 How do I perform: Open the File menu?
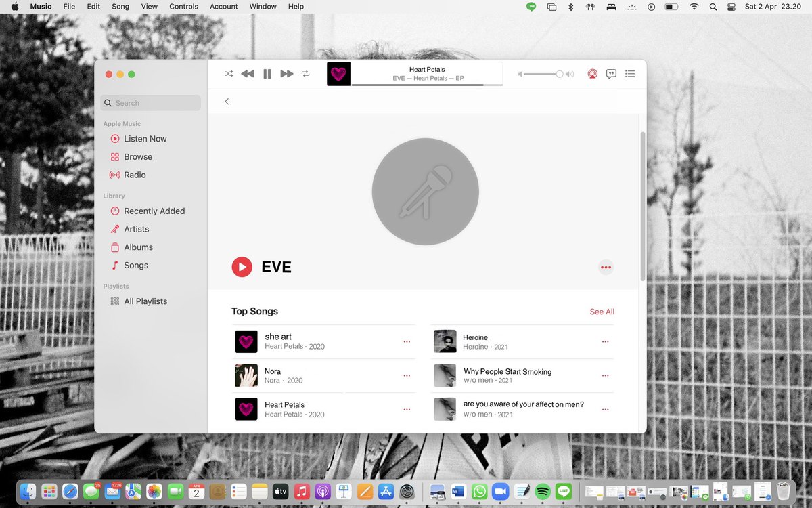coord(69,7)
